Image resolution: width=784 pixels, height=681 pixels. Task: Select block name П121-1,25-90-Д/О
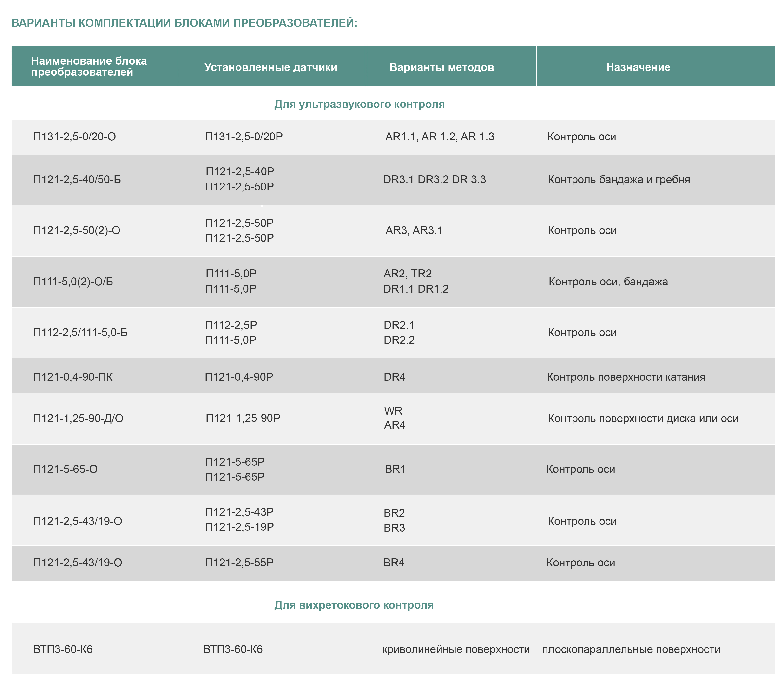(x=78, y=419)
